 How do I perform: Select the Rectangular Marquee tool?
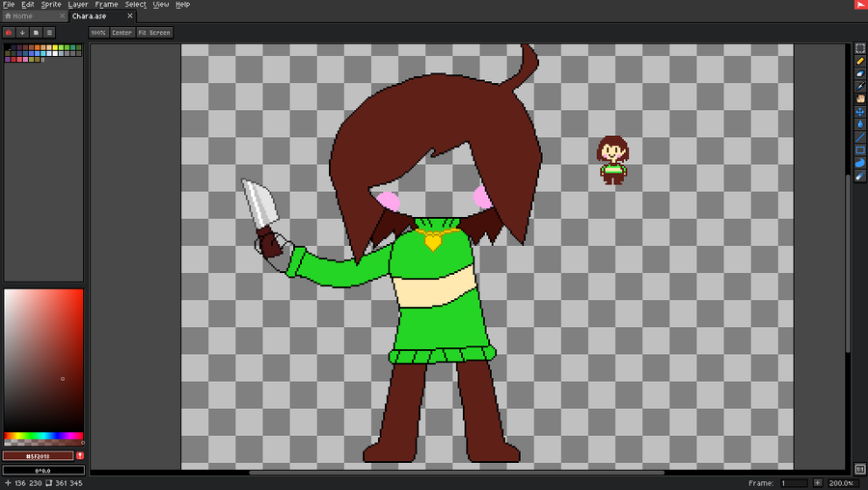click(x=859, y=49)
